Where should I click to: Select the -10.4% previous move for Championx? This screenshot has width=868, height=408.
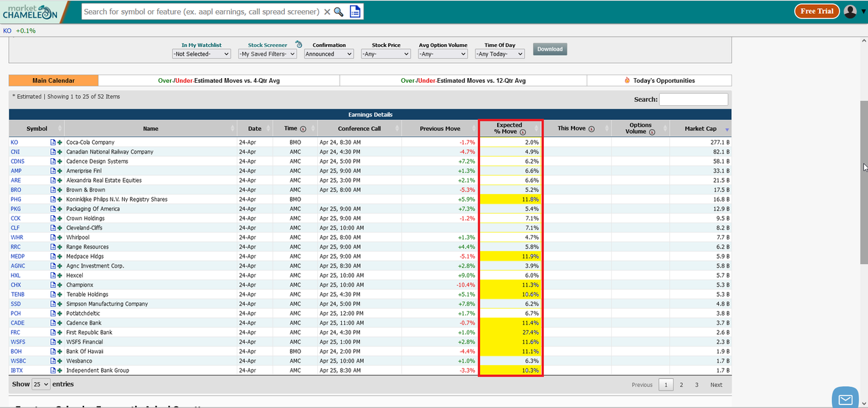pyautogui.click(x=465, y=285)
